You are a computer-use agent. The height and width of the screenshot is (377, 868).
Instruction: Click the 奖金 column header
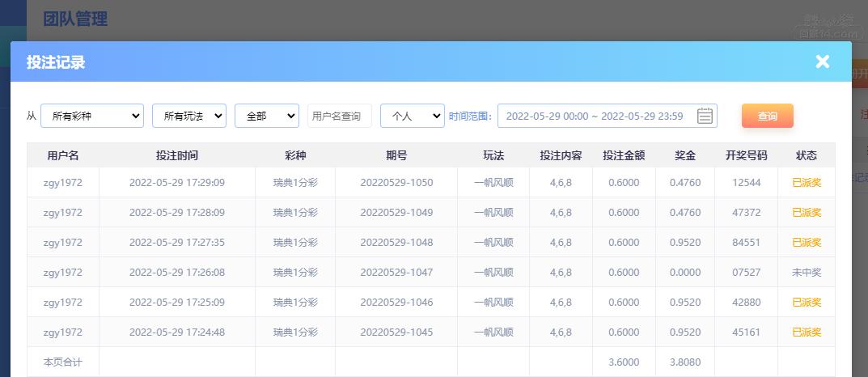click(685, 155)
